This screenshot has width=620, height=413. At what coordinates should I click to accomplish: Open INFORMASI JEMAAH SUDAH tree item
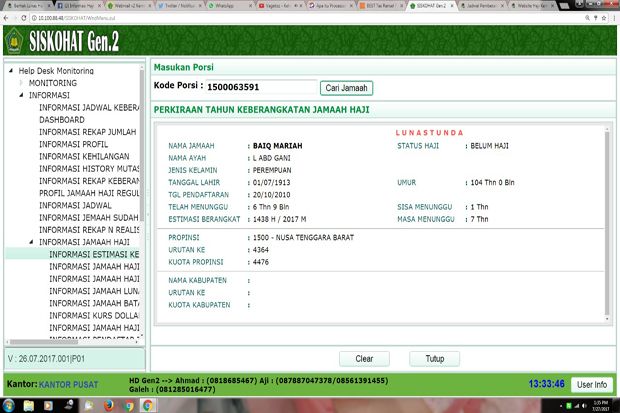89,218
